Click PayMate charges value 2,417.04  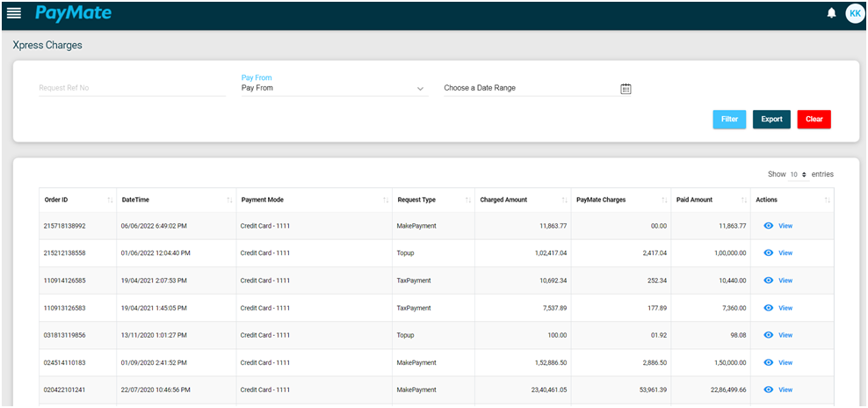655,252
